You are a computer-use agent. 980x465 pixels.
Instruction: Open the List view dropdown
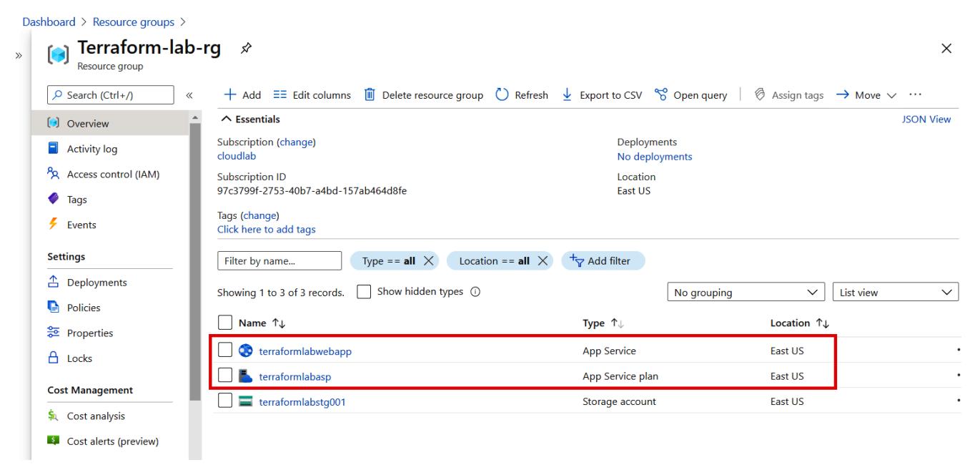[x=896, y=292]
